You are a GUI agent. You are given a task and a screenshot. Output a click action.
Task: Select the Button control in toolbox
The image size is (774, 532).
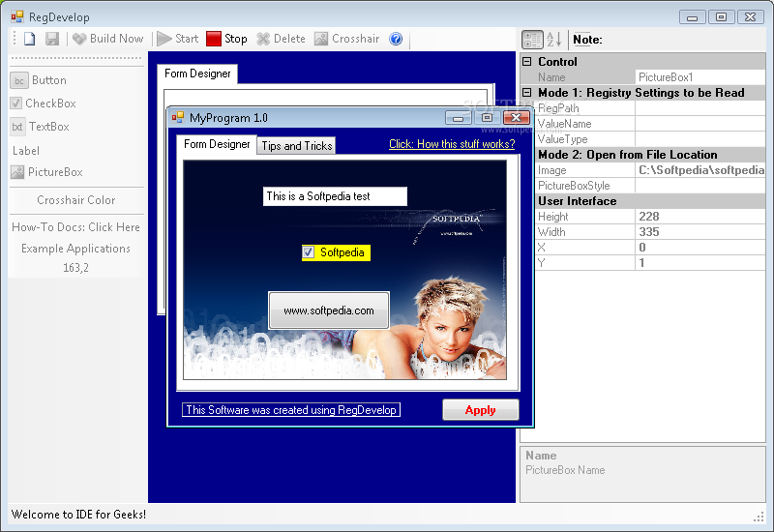(x=39, y=80)
